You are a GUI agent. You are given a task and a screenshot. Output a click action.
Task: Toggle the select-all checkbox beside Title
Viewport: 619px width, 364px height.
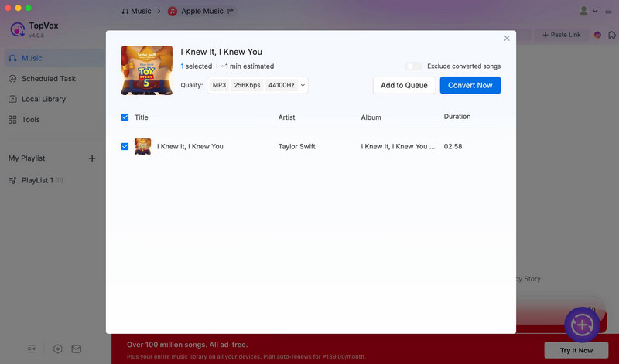[x=125, y=117]
